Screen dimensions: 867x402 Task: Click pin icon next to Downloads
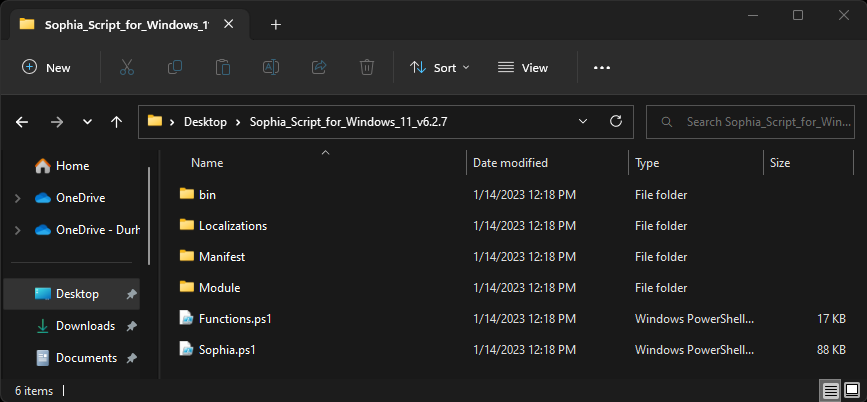[x=131, y=326]
